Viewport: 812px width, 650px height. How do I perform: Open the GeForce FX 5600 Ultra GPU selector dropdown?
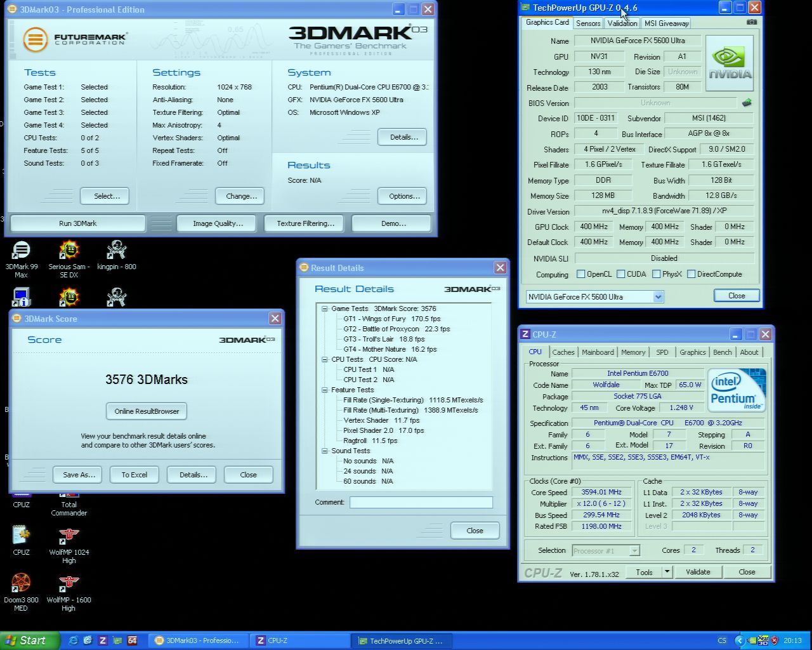(658, 296)
